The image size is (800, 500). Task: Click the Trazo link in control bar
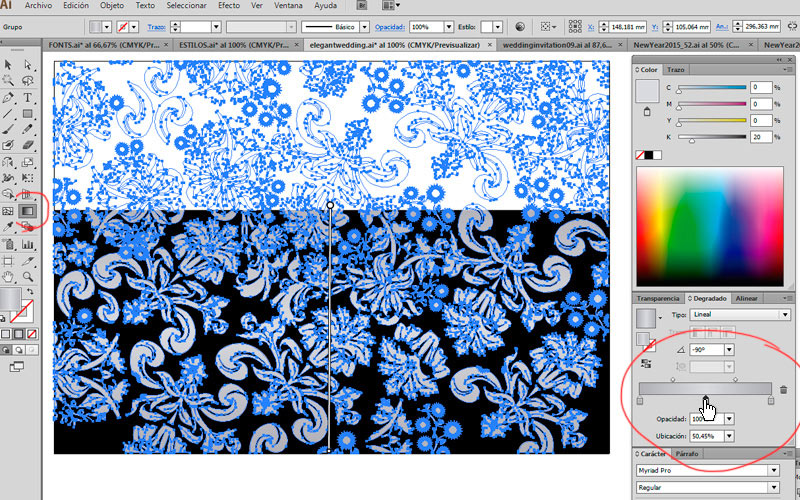pyautogui.click(x=156, y=27)
